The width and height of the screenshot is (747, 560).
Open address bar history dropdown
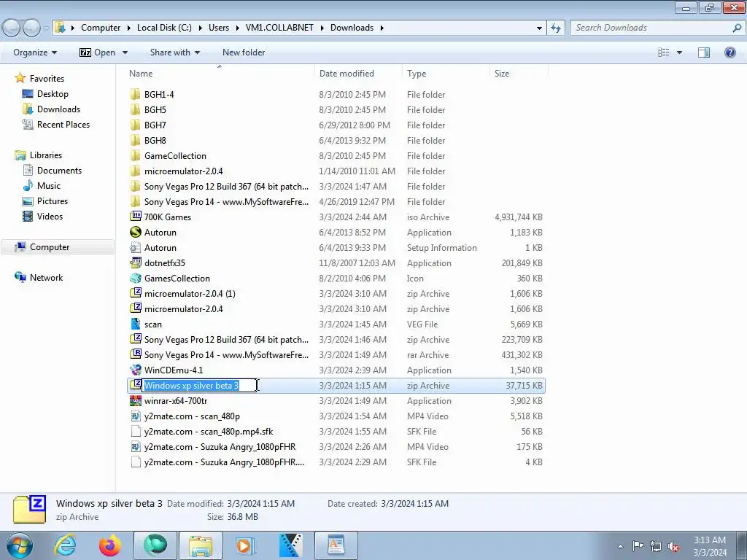tap(539, 28)
